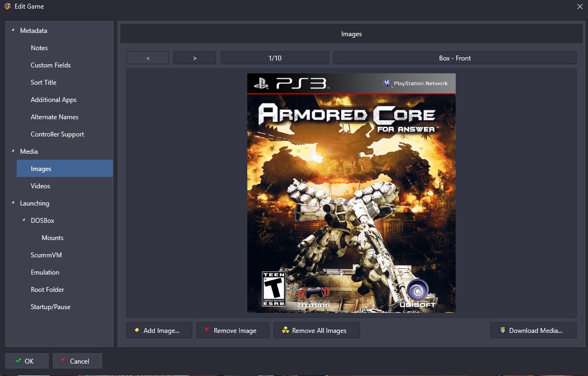588x376 pixels.
Task: Select Sort Title in the sidebar
Action: pyautogui.click(x=44, y=83)
